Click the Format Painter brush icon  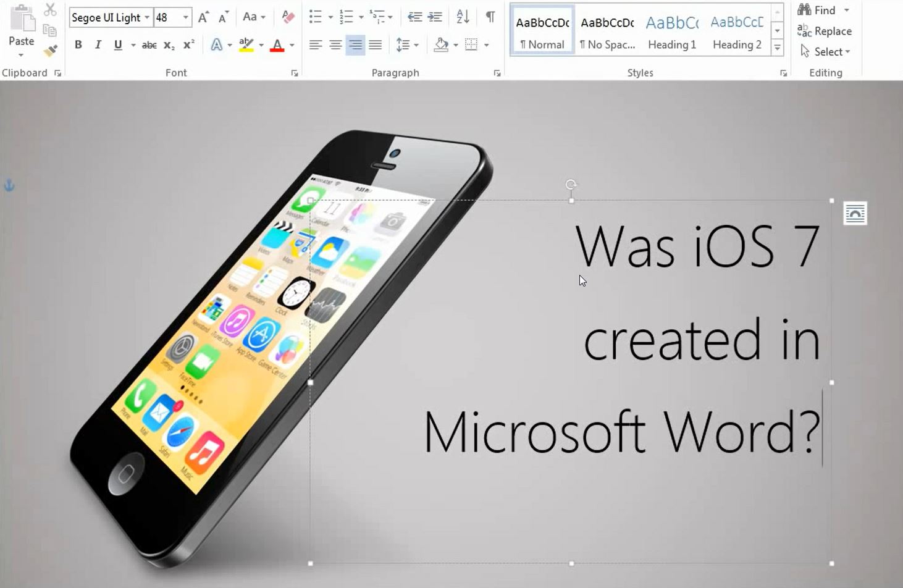coord(51,51)
